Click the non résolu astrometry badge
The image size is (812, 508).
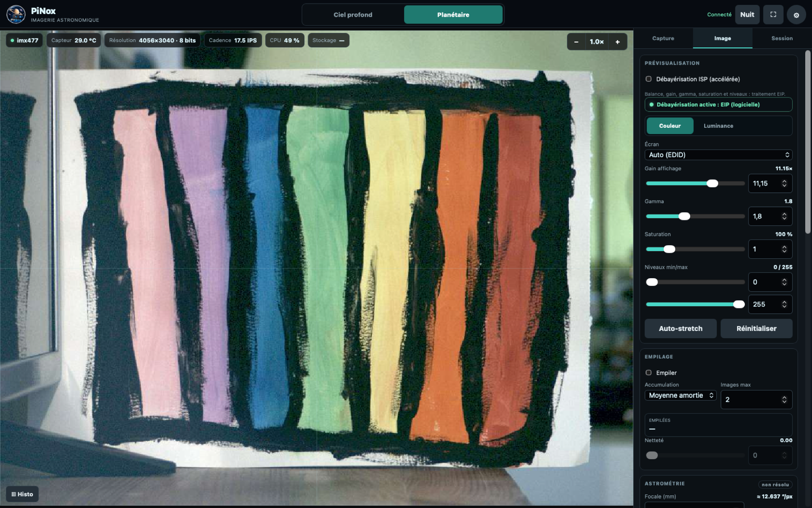point(775,485)
